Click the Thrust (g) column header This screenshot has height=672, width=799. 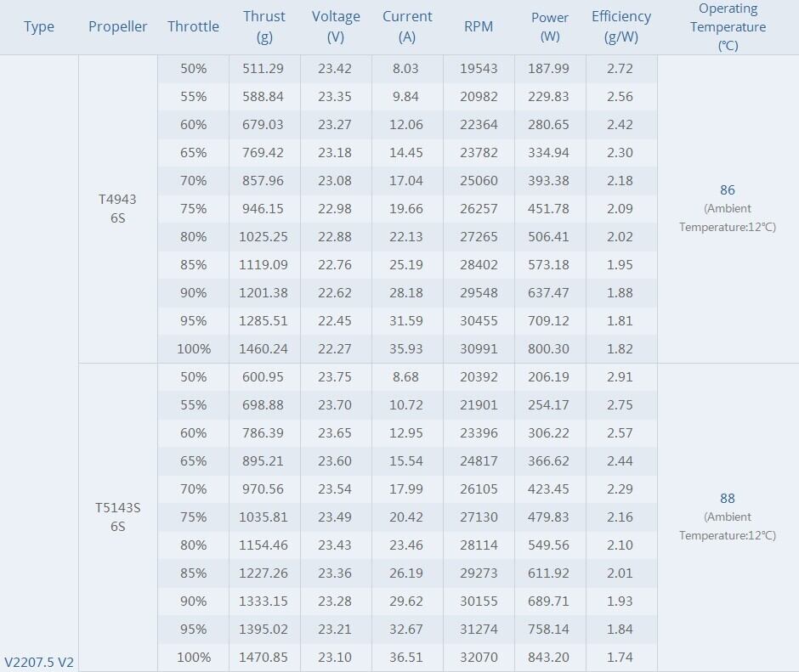click(263, 26)
